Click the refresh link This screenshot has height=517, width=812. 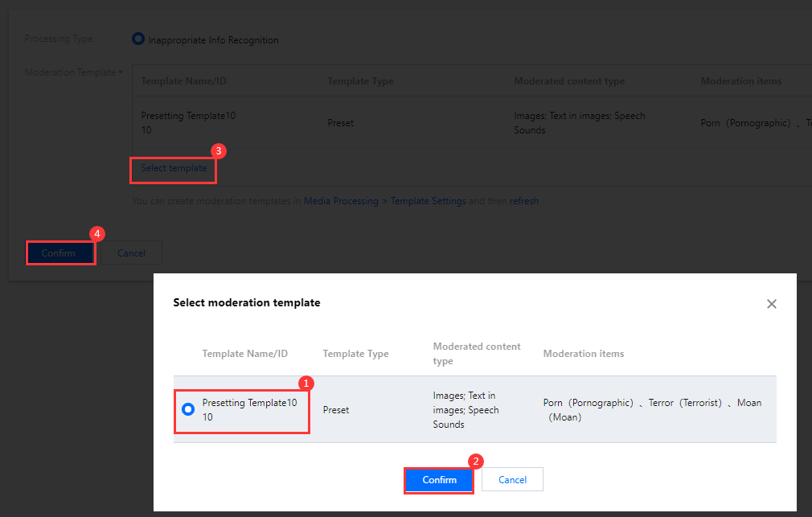tap(524, 201)
